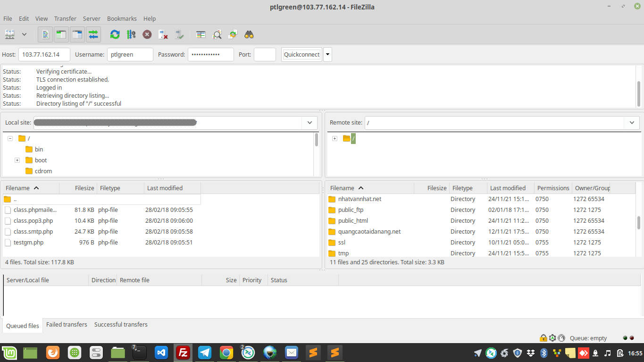Click the Quickconnect button
Screen dimensions: 644x362
(x=302, y=54)
